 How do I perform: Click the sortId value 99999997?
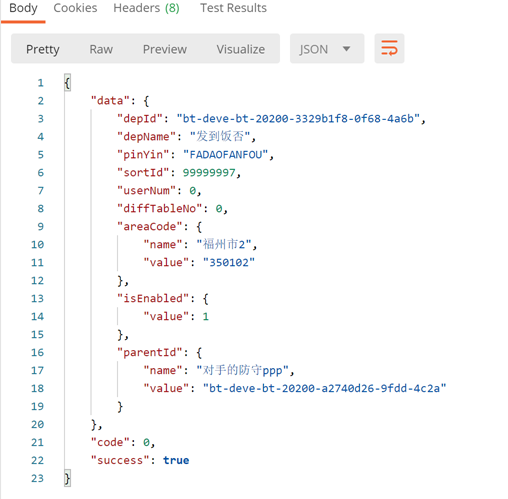click(209, 173)
